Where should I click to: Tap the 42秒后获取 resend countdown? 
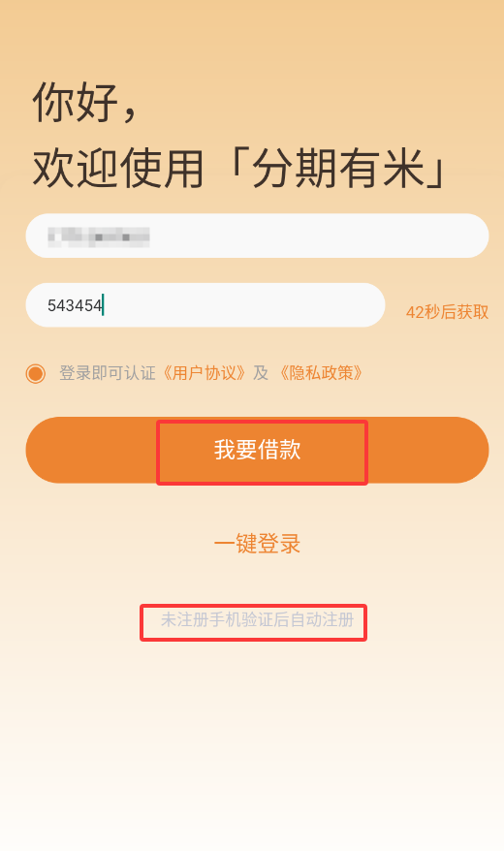click(447, 312)
